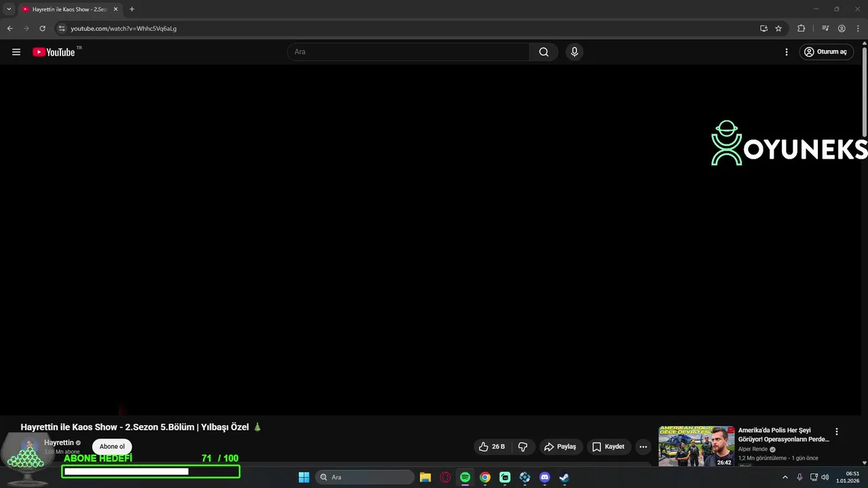Click the black video player area
Screen dimensions: 868x488
[x=431, y=240]
